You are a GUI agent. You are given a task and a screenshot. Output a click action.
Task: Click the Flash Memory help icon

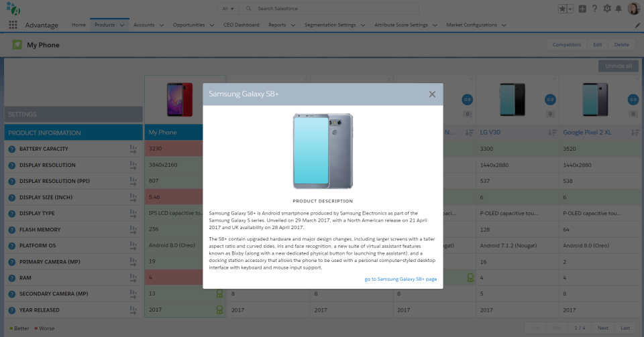coord(12,230)
